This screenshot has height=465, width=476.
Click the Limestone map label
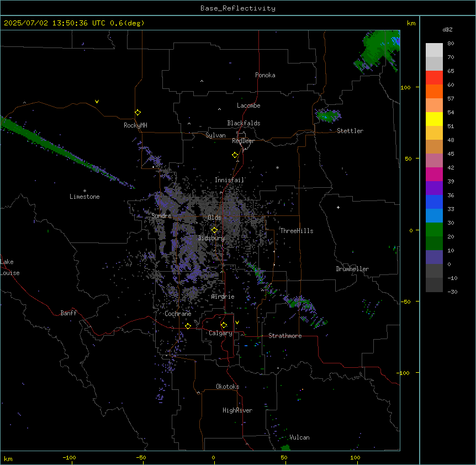(84, 197)
